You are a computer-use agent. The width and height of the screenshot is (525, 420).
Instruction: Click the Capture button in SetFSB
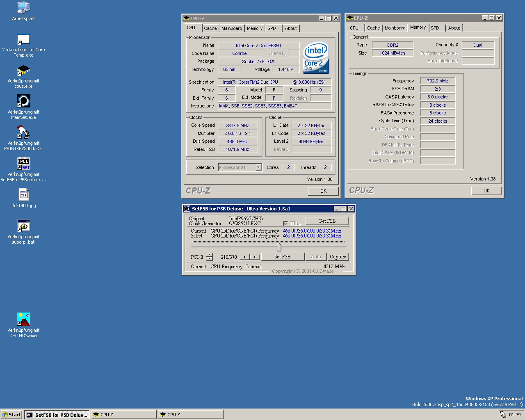[338, 257]
